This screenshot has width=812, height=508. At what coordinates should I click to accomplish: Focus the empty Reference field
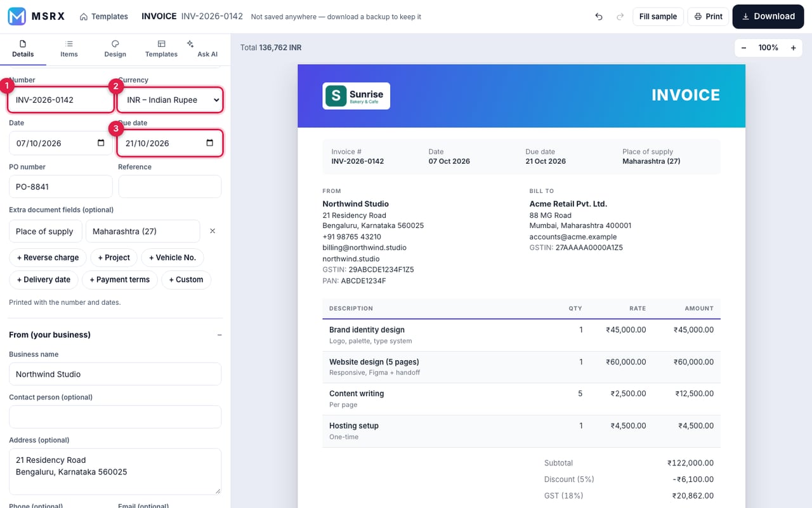170,187
